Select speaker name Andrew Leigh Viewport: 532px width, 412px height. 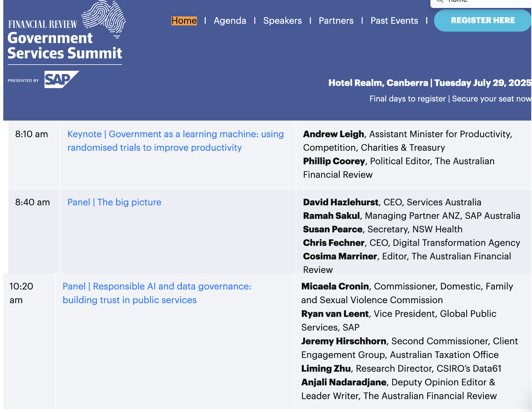point(333,134)
